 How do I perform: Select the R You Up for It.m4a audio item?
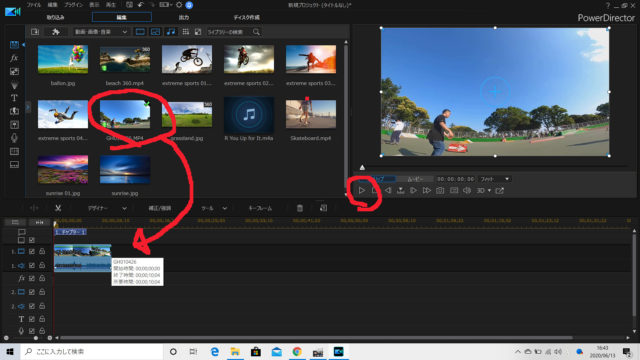click(x=249, y=114)
